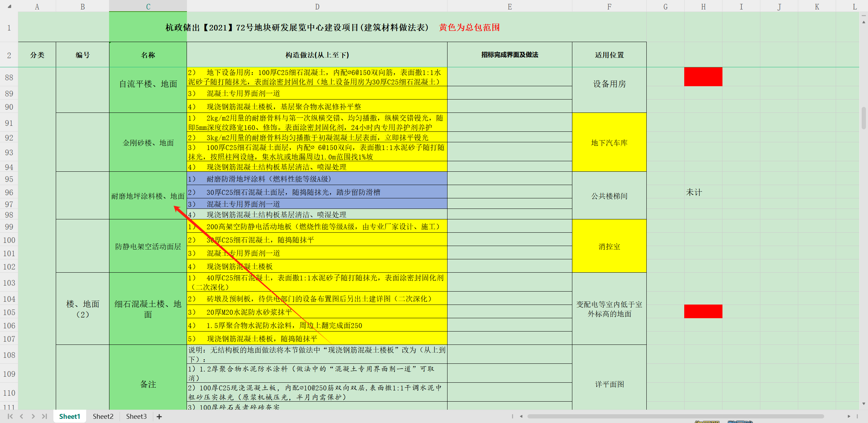The width and height of the screenshot is (868, 423).
Task: Click horizontal scrollbar right arrow
Action: (x=849, y=416)
